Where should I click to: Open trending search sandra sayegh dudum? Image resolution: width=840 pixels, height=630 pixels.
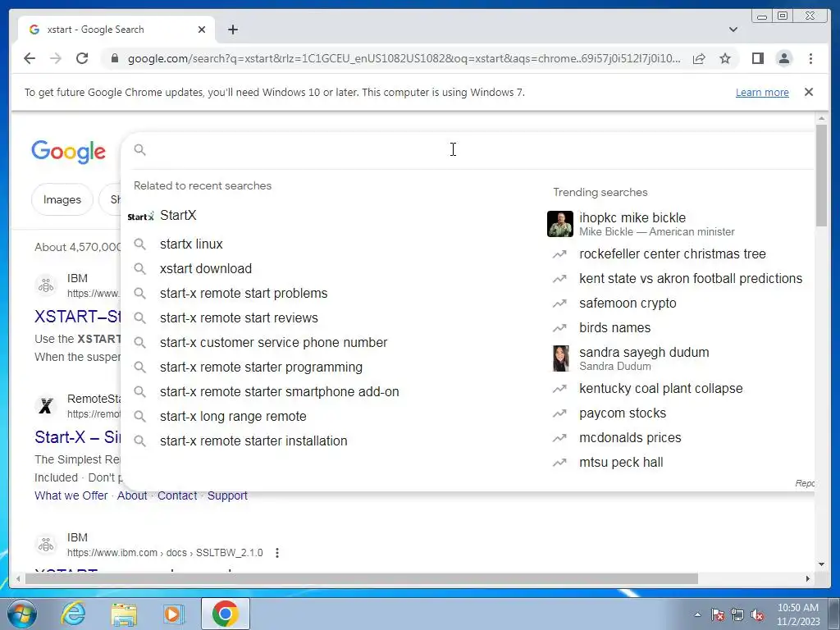(644, 353)
